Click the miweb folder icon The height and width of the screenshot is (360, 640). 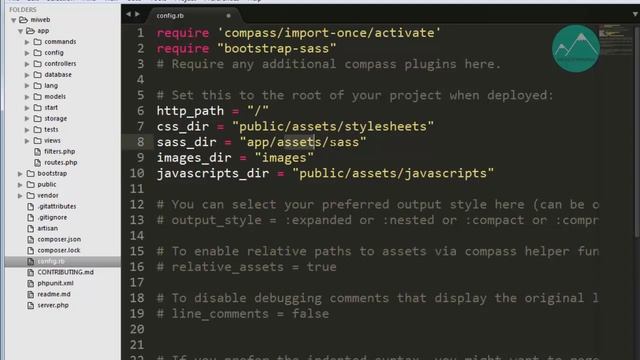pos(24,20)
